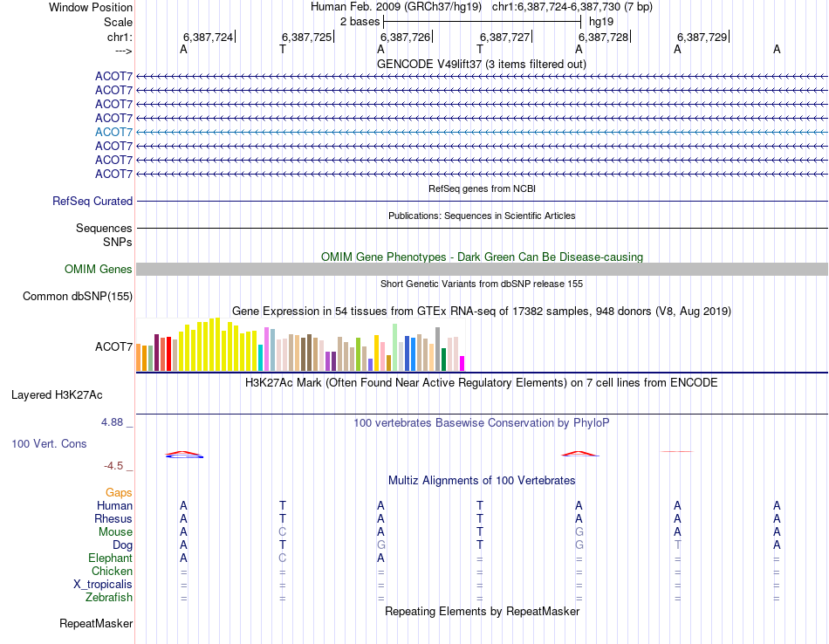Click the orange Gaps label
This screenshot has height=644, width=829.
119,493
